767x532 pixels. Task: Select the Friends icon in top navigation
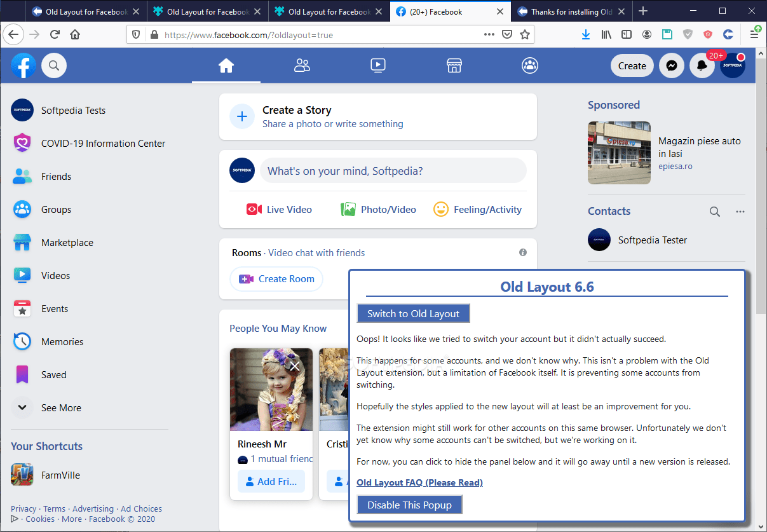(x=302, y=65)
